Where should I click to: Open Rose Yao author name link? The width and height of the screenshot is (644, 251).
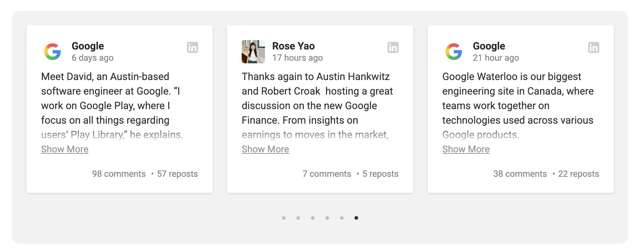click(x=293, y=46)
